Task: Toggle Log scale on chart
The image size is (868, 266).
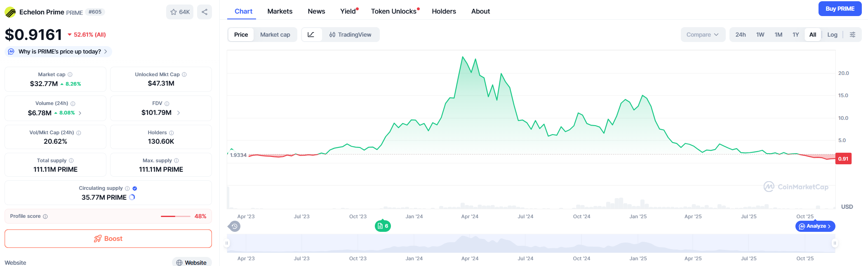Action: (832, 35)
